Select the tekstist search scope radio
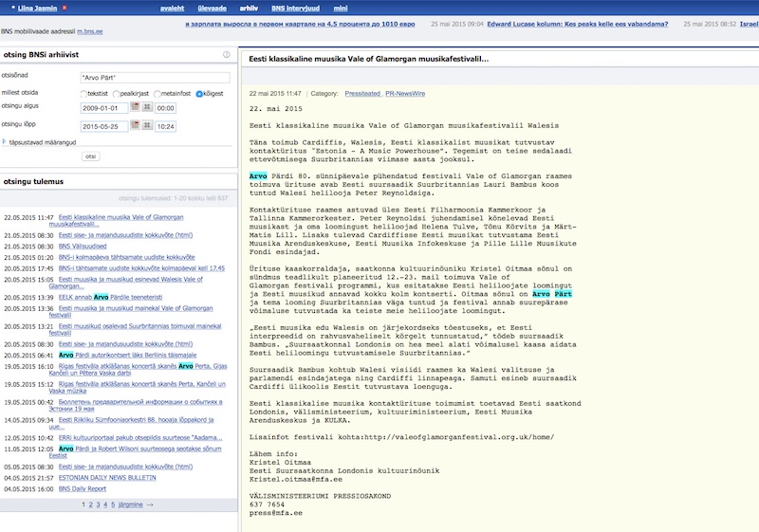The width and height of the screenshot is (759, 532). click(83, 94)
